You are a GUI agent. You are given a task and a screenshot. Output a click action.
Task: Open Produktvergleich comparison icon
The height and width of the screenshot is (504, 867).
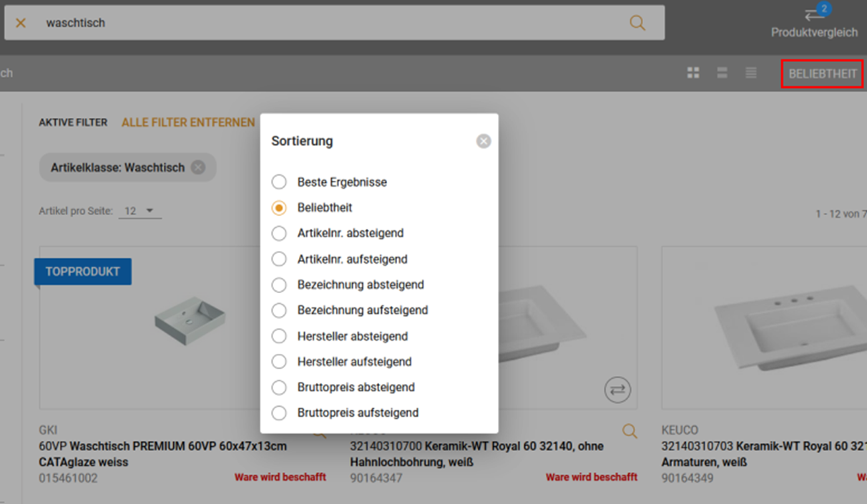point(814,16)
